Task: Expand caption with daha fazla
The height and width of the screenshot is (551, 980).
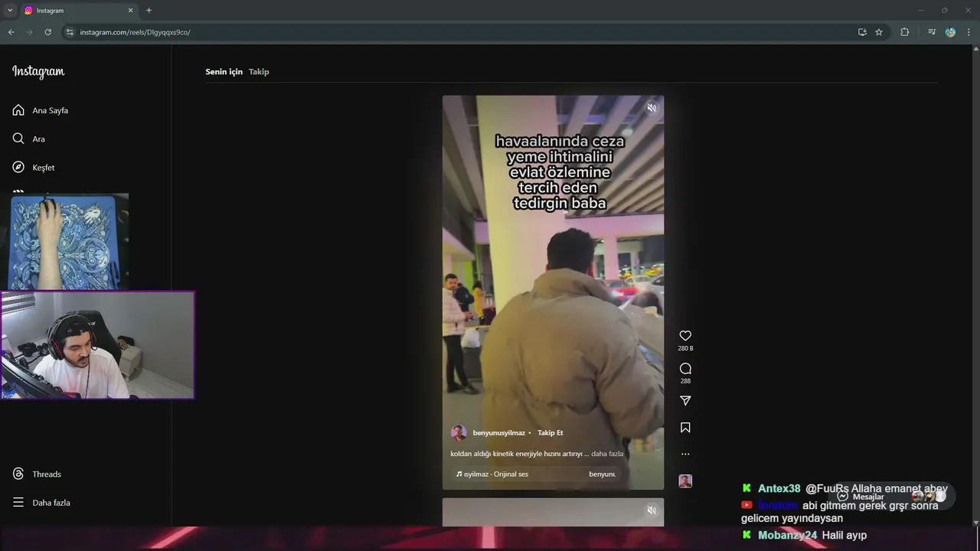Action: pyautogui.click(x=607, y=453)
